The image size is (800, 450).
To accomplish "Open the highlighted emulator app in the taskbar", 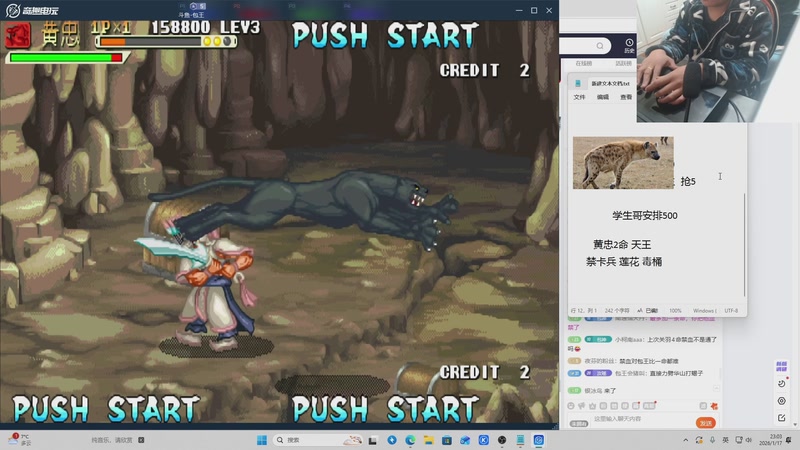I will tap(539, 440).
